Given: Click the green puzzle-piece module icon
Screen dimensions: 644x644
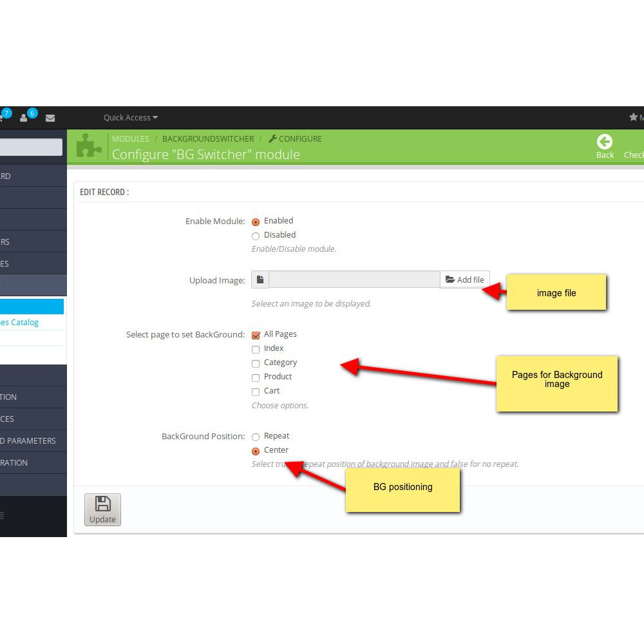Looking at the screenshot, I should point(89,146).
